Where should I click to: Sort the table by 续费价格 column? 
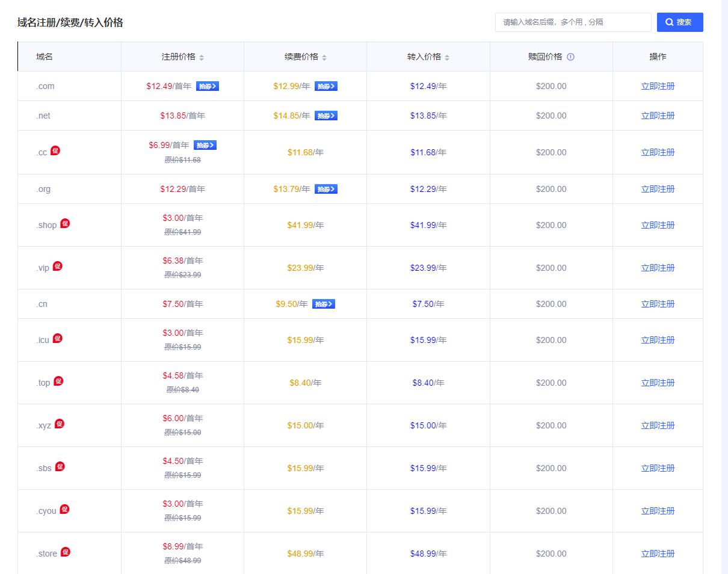click(x=324, y=58)
